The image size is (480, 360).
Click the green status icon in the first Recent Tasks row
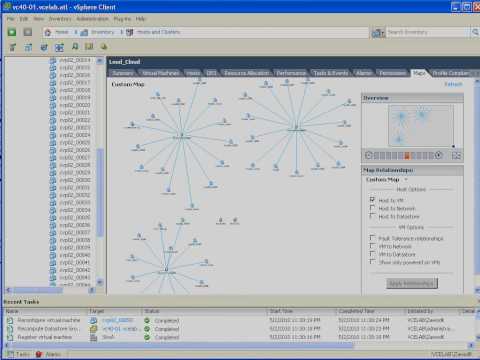click(x=147, y=320)
